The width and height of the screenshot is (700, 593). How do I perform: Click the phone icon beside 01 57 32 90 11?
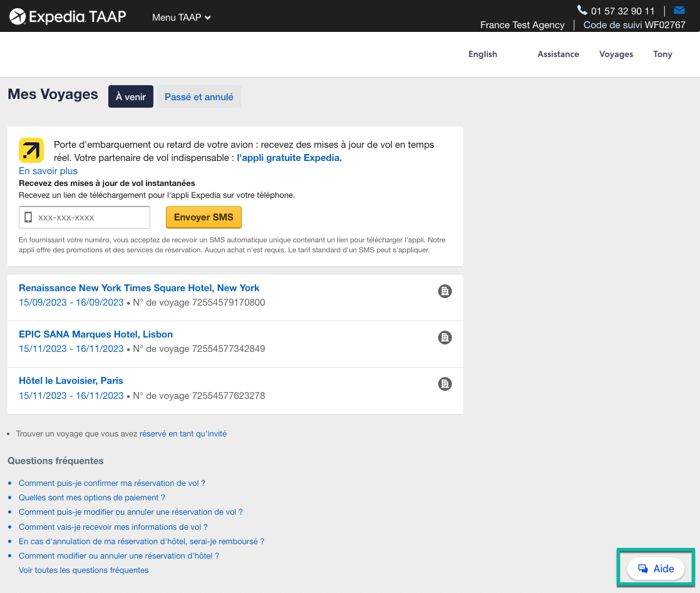click(582, 10)
